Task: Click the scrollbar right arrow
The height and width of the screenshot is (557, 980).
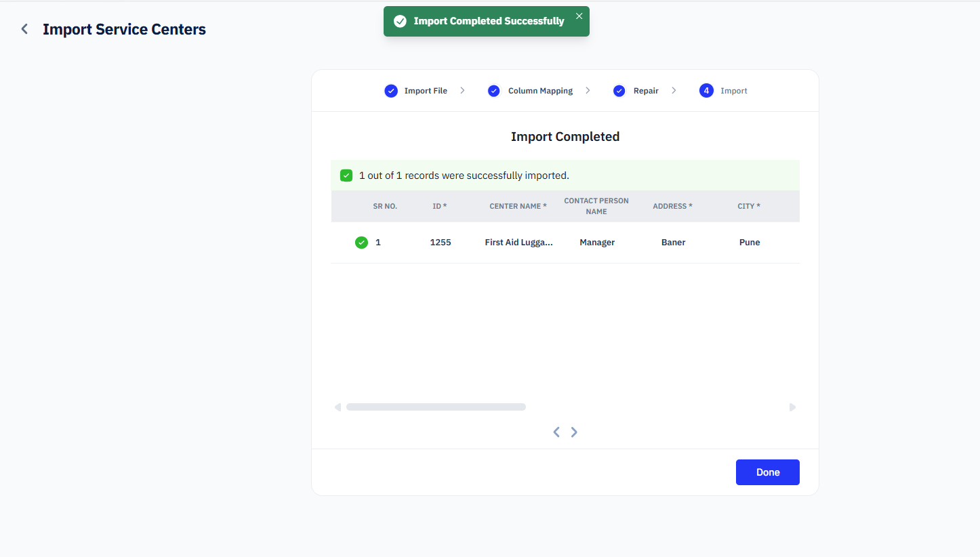Action: [x=792, y=407]
